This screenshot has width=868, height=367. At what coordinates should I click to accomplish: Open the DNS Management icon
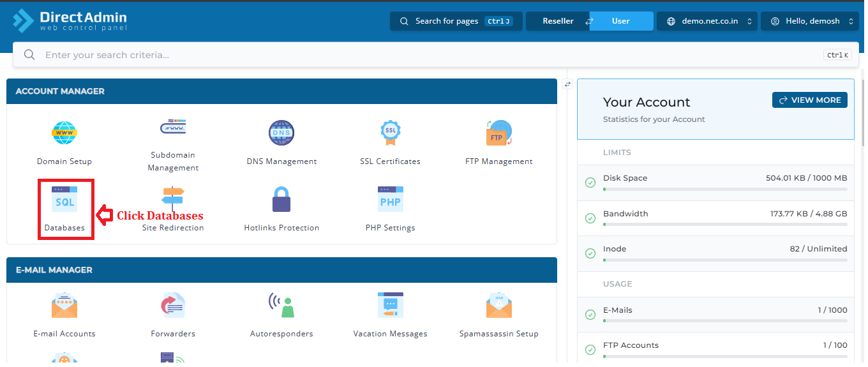click(x=281, y=133)
